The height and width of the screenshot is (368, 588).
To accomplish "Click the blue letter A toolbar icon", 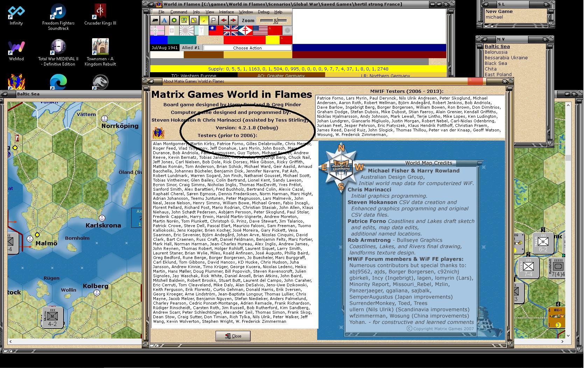I will pos(164,20).
